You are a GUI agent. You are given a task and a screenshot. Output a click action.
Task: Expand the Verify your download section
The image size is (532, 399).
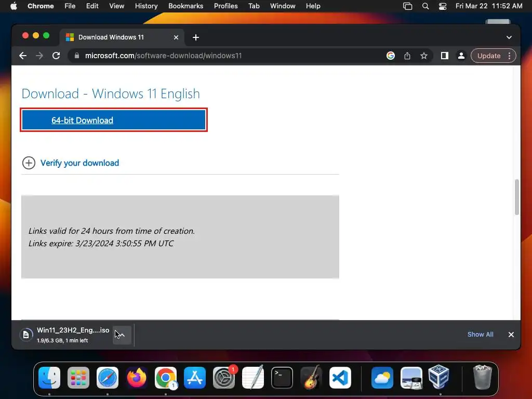(29, 163)
